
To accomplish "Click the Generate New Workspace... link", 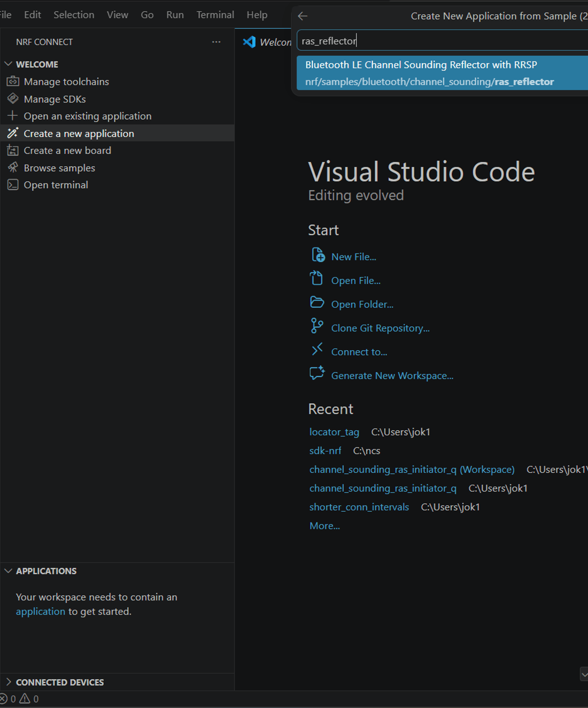I will click(392, 375).
